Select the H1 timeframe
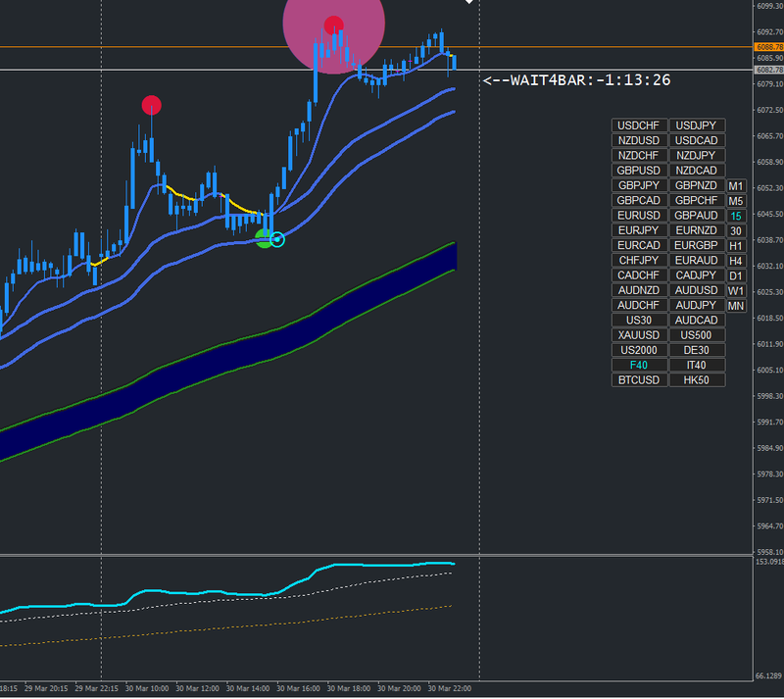 (736, 246)
